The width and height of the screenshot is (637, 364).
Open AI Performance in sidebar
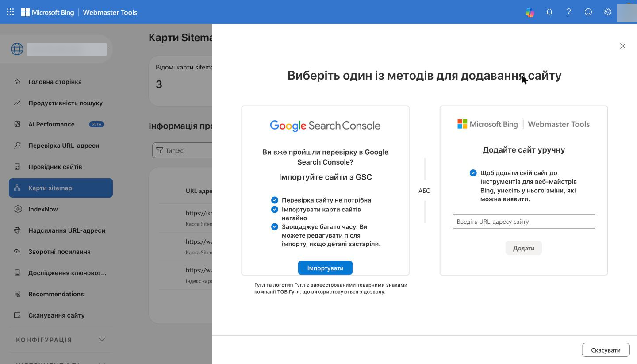61,124
